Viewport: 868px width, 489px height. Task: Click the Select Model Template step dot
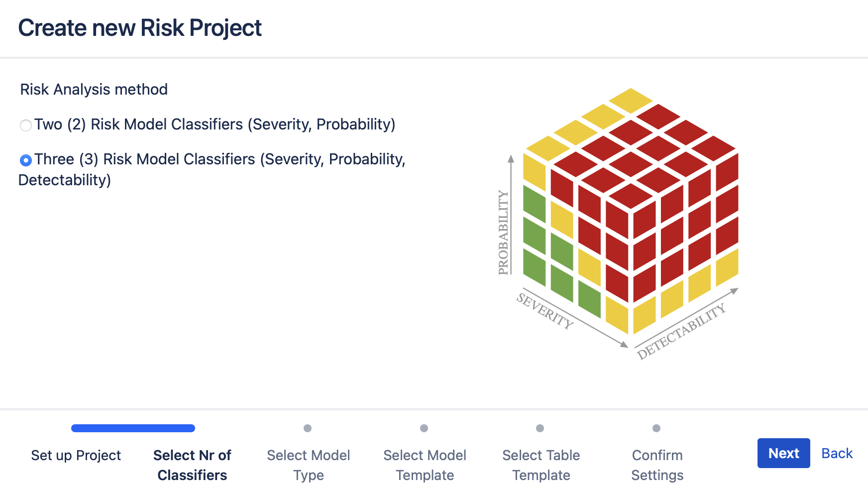(424, 428)
